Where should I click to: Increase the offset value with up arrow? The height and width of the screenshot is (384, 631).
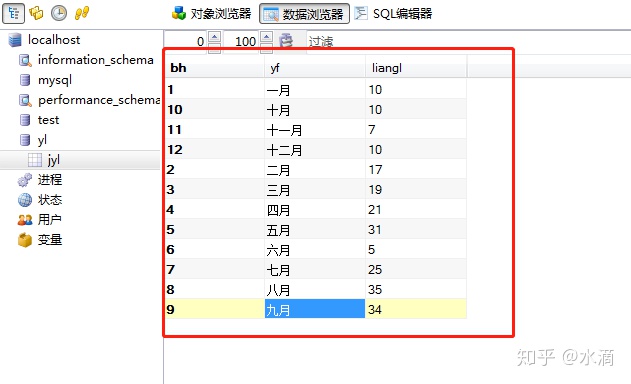tap(214, 37)
